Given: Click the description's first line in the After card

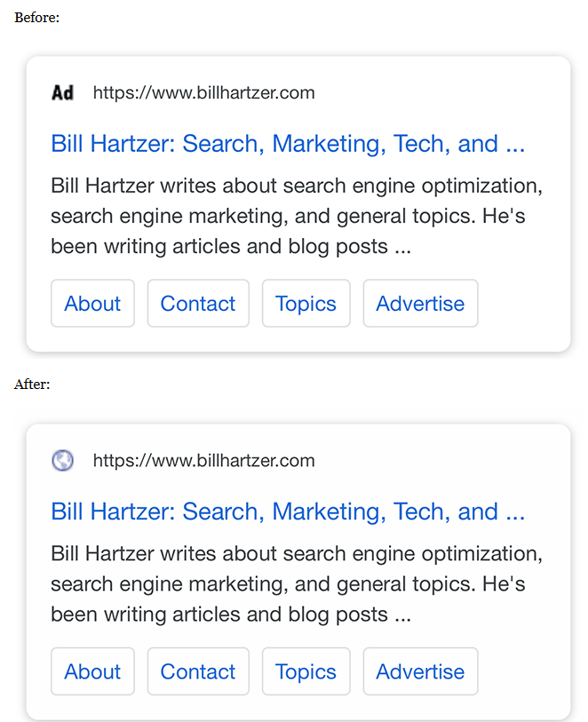Looking at the screenshot, I should click(297, 554).
